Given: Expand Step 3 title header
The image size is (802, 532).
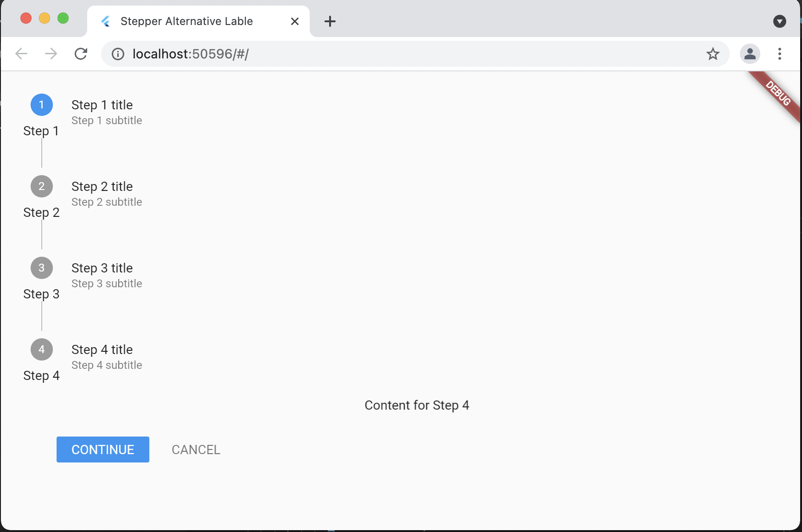Looking at the screenshot, I should pos(102,268).
